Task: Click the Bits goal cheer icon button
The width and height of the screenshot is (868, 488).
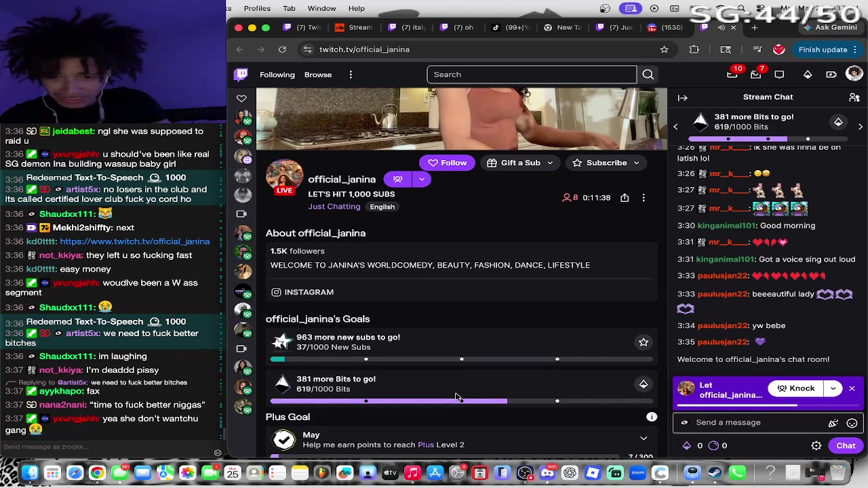Action: click(x=644, y=384)
